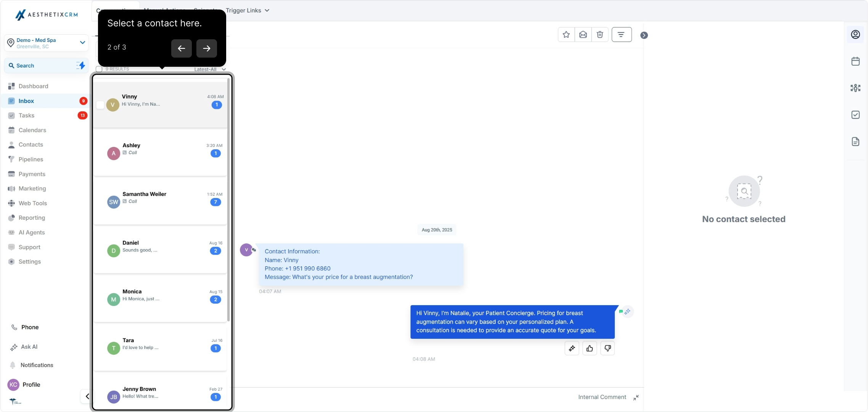Image resolution: width=868 pixels, height=412 pixels.
Task: Open Ask AI in sidebar
Action: coord(24,347)
